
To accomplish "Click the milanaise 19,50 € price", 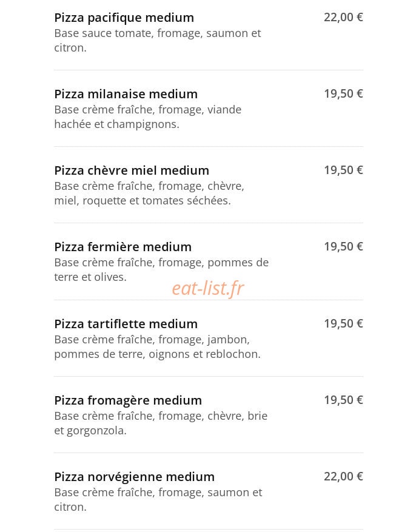I will (x=343, y=93).
